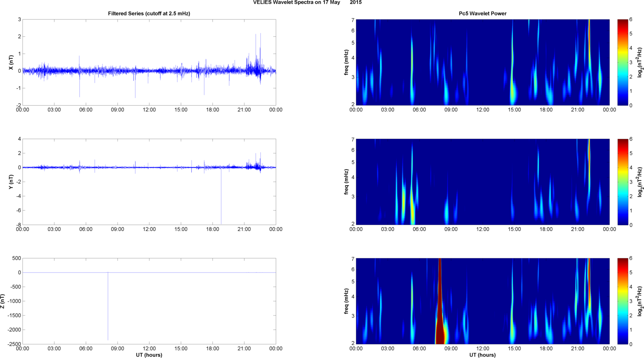Click the dark red high-power band in the Z spectrogram
The width and height of the screenshot is (644, 358).
click(x=440, y=301)
